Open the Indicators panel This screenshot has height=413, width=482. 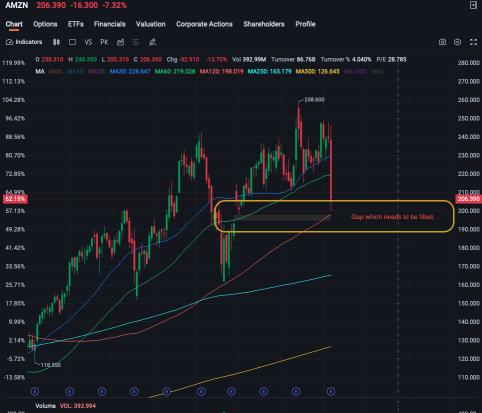point(24,42)
